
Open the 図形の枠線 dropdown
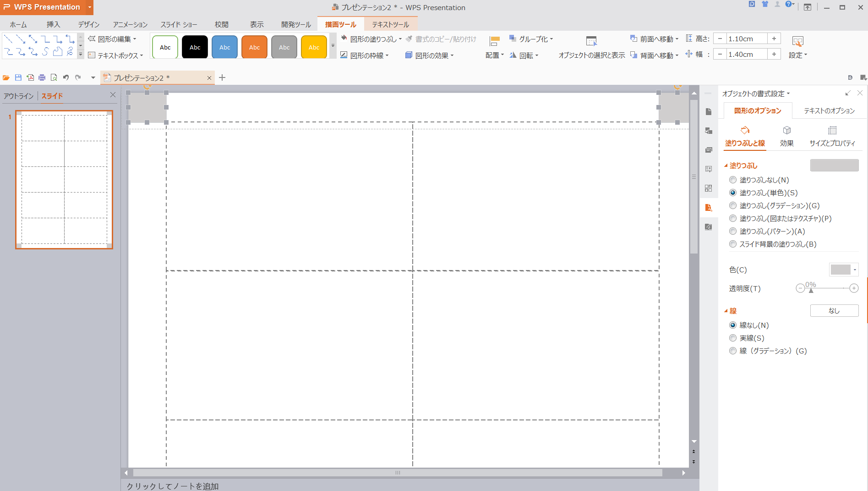point(387,55)
